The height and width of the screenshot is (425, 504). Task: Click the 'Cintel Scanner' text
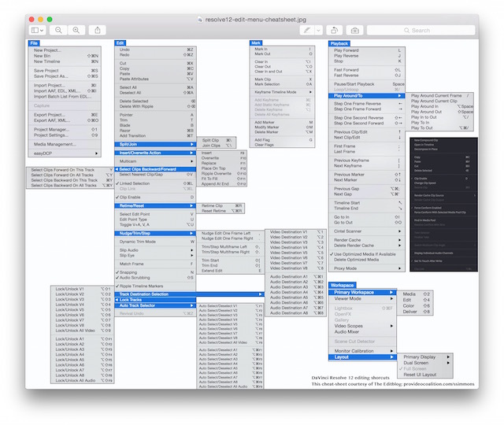(x=347, y=231)
